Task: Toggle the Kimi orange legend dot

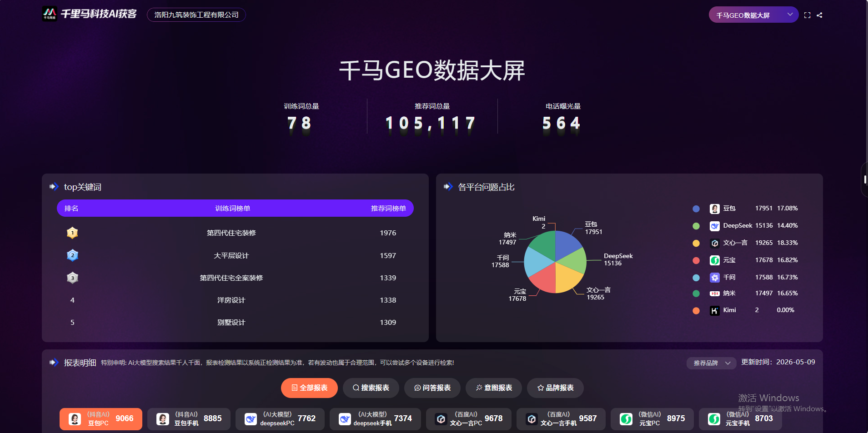Action: tap(696, 311)
